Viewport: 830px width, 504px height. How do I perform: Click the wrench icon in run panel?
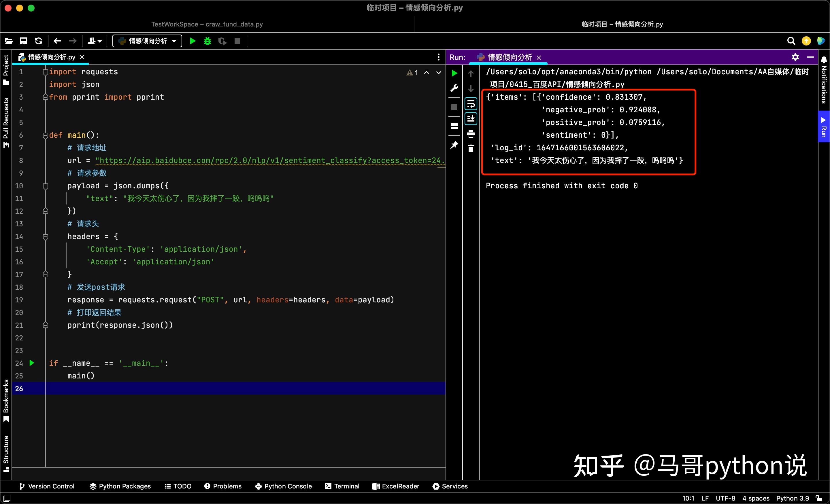pyautogui.click(x=454, y=88)
